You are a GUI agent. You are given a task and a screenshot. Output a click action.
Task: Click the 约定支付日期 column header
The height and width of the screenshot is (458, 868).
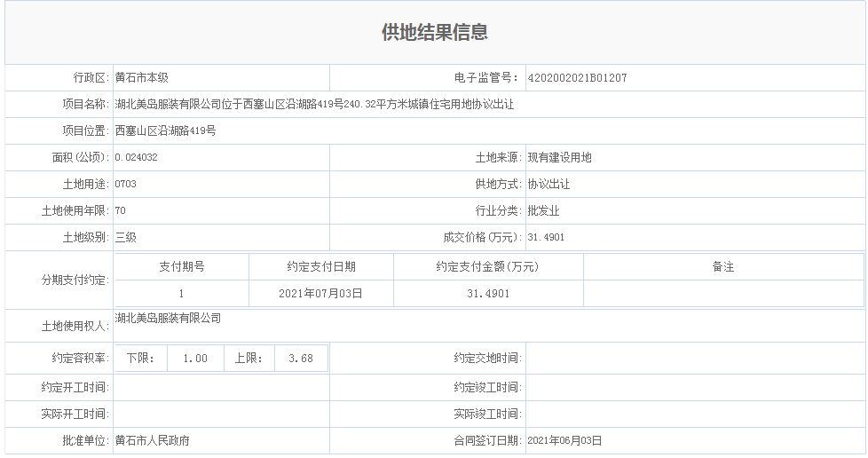[x=321, y=267]
